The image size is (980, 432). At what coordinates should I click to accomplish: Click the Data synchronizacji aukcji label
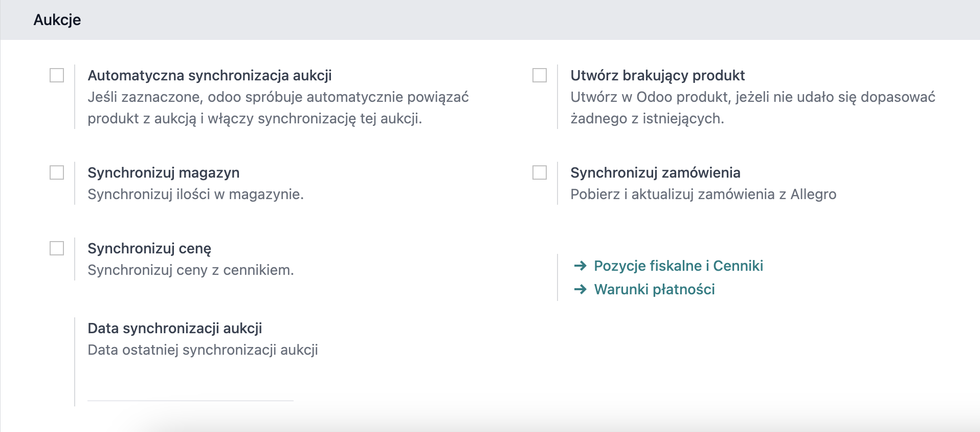click(175, 328)
